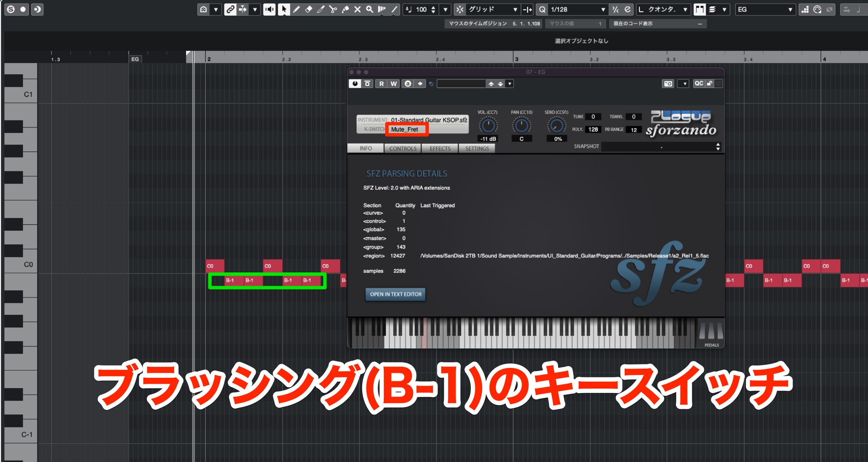
Task: Open the EG active part dropdown
Action: tap(765, 10)
